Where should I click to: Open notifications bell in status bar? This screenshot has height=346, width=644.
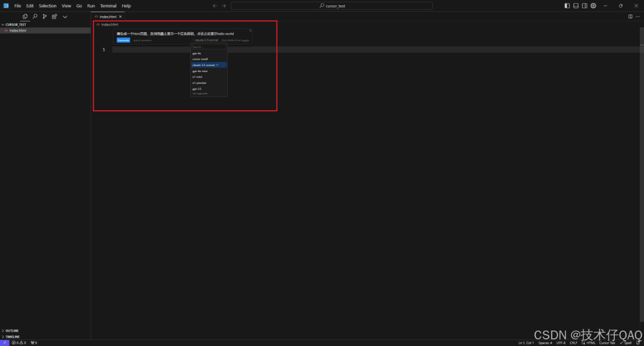638,342
